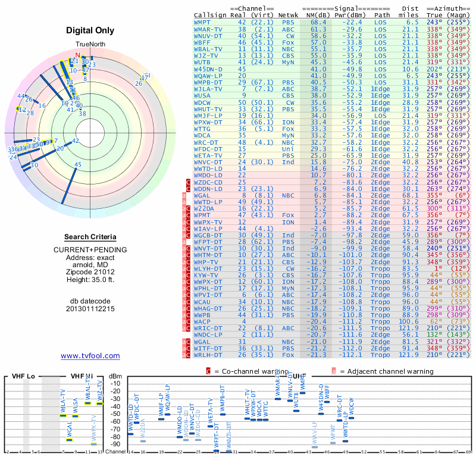This screenshot has height=457, width=476.
Task: Click the W45DN-D marker in UHF chart
Action: point(321,414)
